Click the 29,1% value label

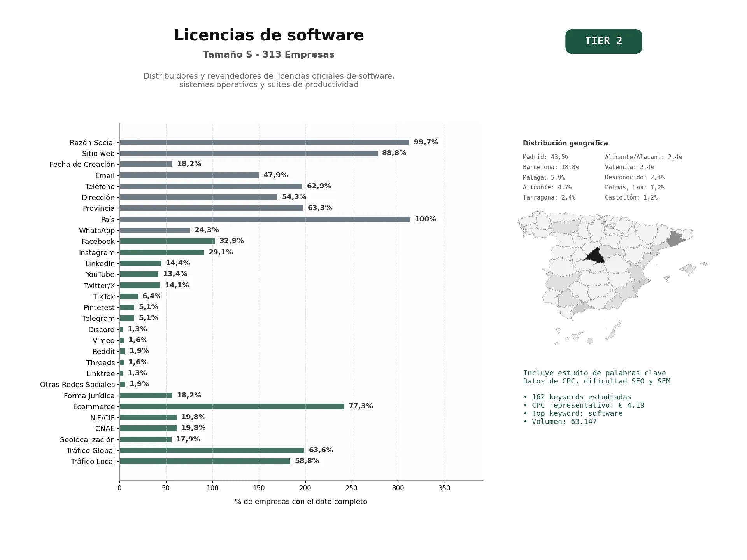(x=221, y=252)
